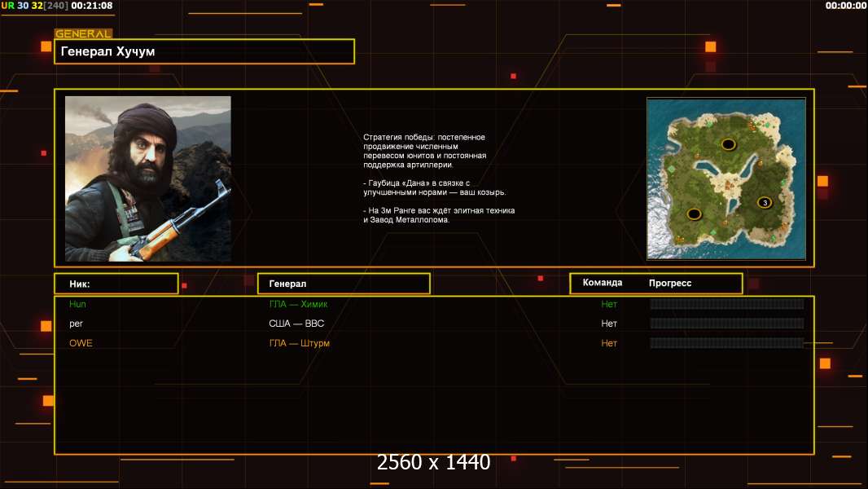Click the Стратегия победы description paragraph
This screenshot has height=489, width=868.
(424, 151)
